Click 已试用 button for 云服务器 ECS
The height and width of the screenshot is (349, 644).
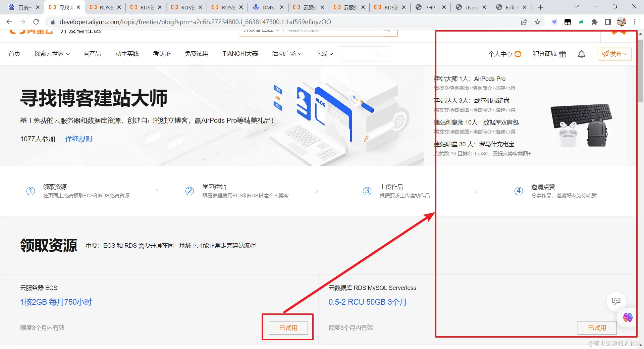tap(288, 328)
